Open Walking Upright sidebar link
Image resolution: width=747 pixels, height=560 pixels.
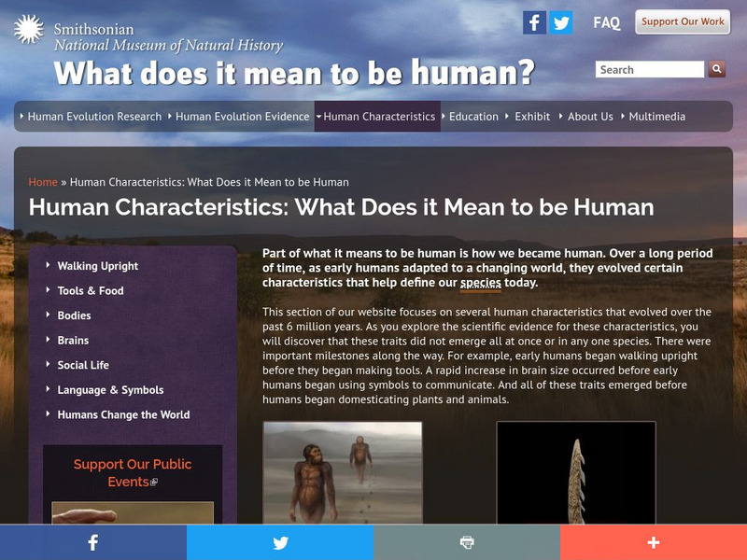[x=98, y=266]
